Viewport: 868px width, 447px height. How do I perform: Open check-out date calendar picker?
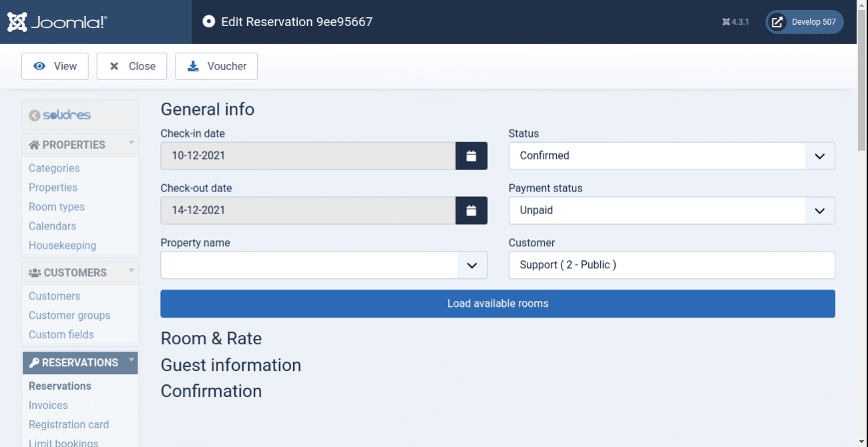click(471, 211)
